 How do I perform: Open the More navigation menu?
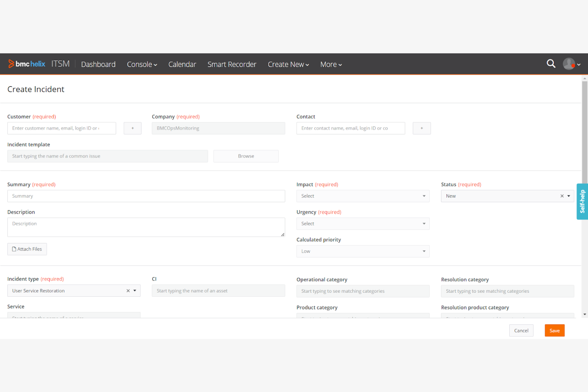[331, 64]
